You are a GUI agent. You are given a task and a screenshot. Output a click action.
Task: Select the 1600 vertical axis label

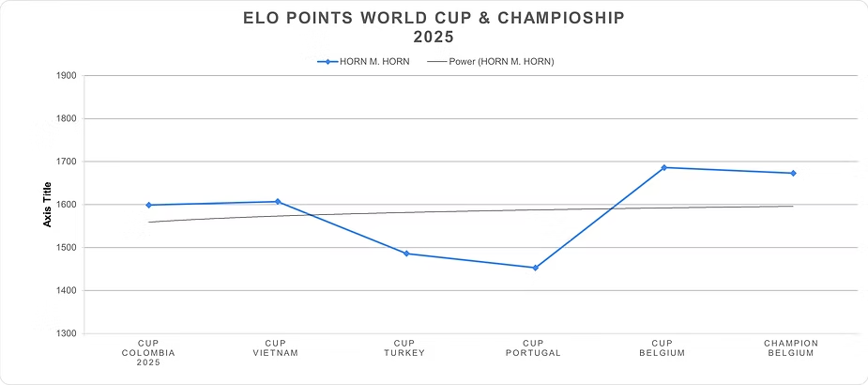pyautogui.click(x=68, y=205)
